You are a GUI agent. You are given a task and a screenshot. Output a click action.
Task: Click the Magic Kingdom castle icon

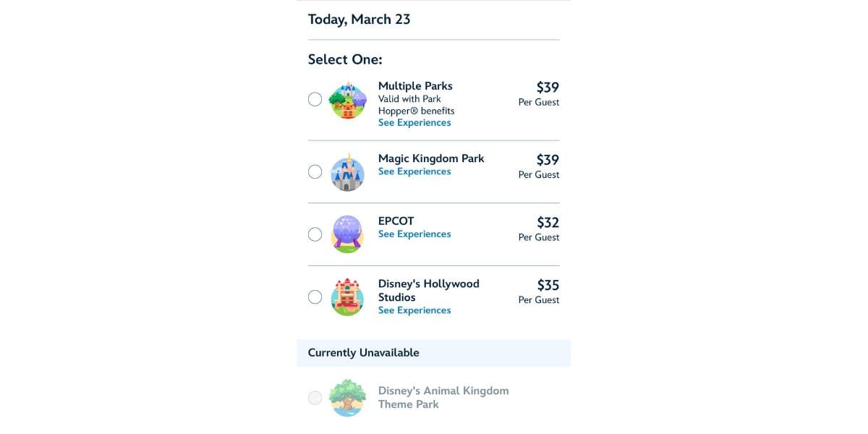point(347,172)
